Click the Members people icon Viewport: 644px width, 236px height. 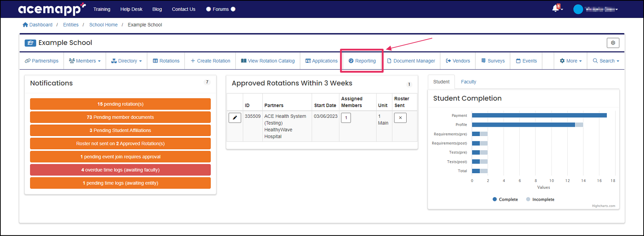pyautogui.click(x=72, y=61)
